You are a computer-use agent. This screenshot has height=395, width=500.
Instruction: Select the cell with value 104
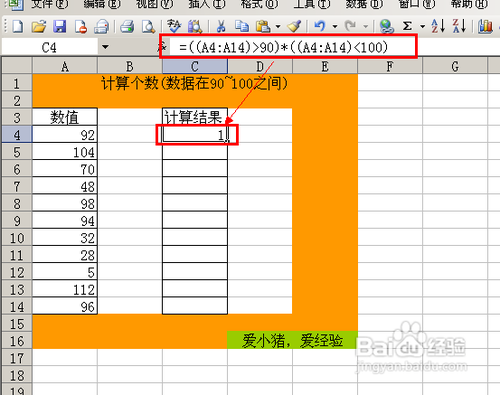point(65,152)
